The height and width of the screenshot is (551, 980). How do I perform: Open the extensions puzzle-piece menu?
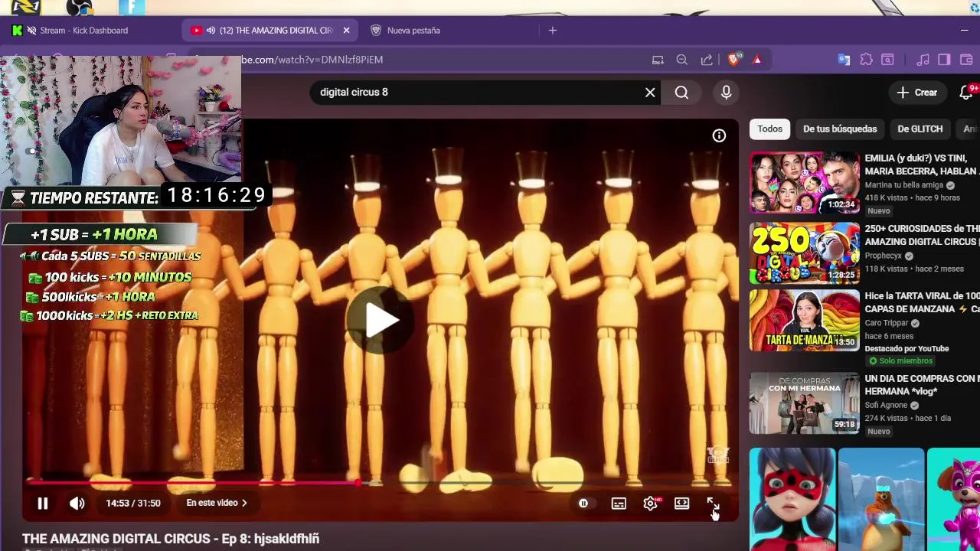pos(866,60)
